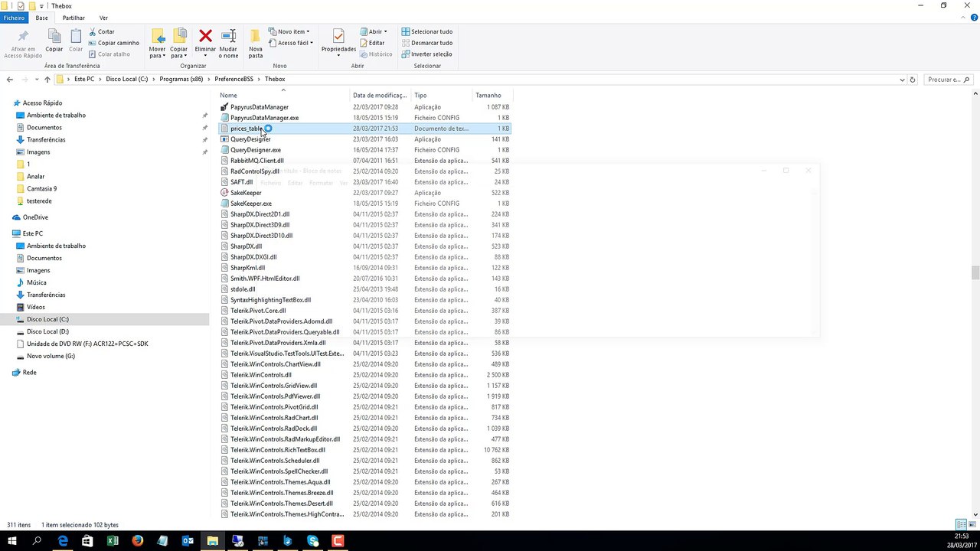Expand the address bar history dropdown arrow
Viewport: 980px width, 551px height.
pyautogui.click(x=902, y=80)
